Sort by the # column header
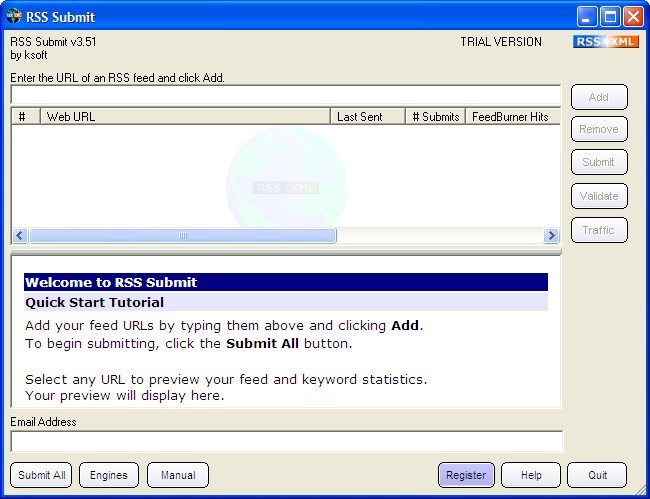This screenshot has width=650, height=499. [26, 116]
